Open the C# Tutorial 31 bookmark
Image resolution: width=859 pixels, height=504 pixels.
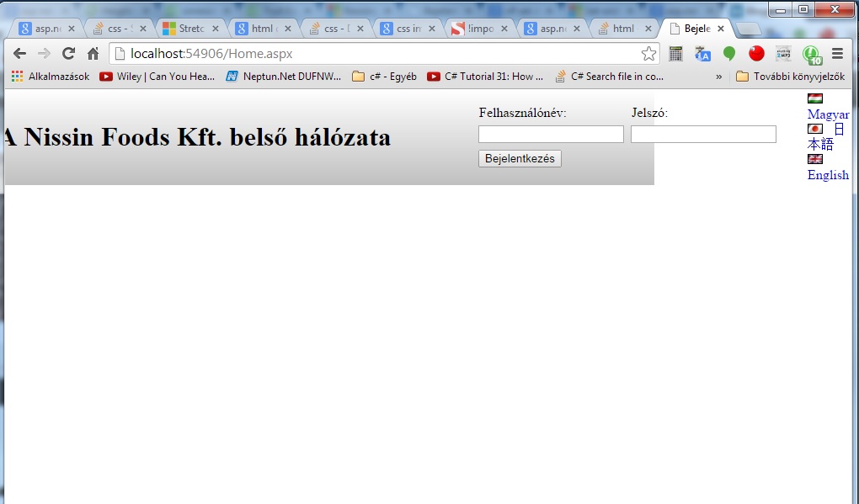tap(485, 77)
